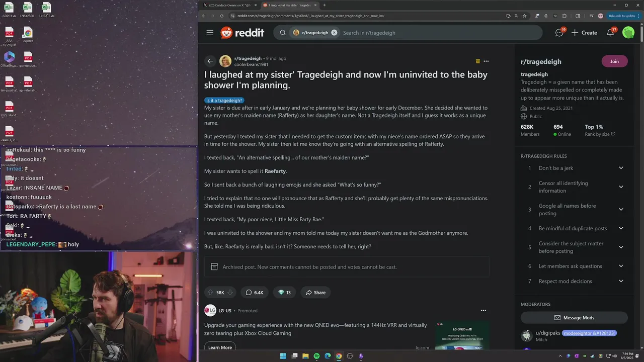Go back using the post's back arrow
The height and width of the screenshot is (362, 644).
pyautogui.click(x=210, y=61)
